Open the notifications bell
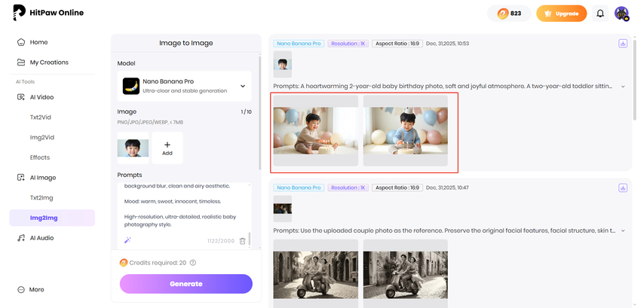Viewport: 644px width, 308px height. coord(600,14)
